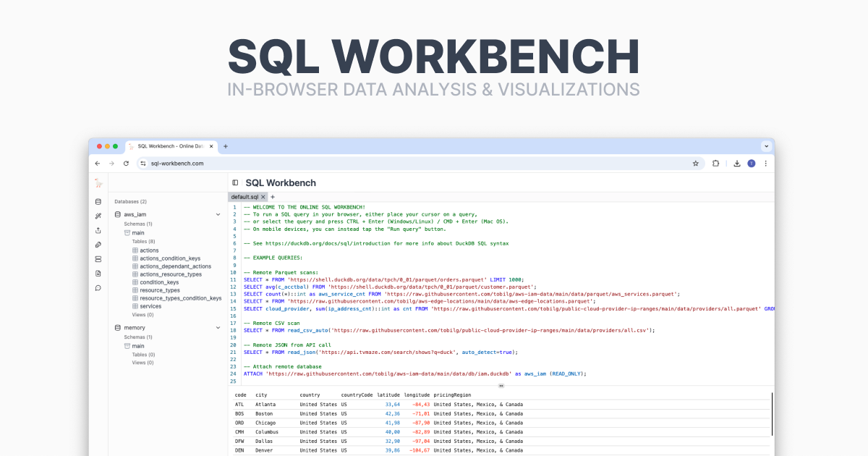Open the Databases panel via the database icon

[x=98, y=200]
